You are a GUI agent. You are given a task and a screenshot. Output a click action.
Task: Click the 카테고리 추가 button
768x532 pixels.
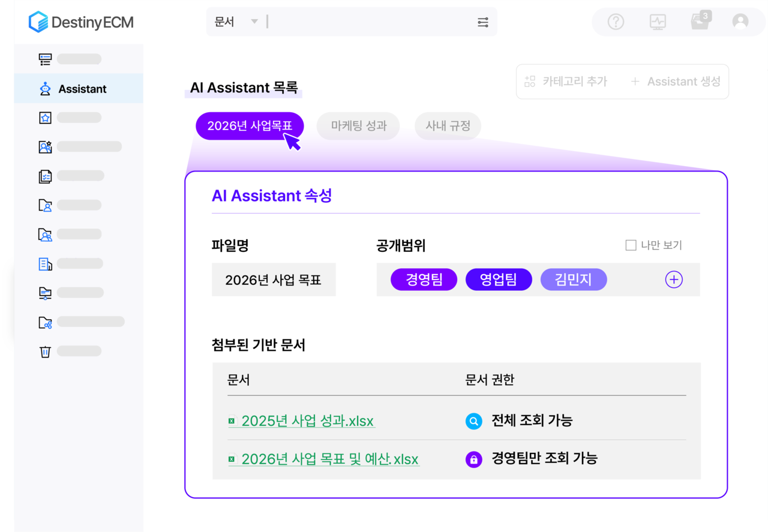click(566, 82)
